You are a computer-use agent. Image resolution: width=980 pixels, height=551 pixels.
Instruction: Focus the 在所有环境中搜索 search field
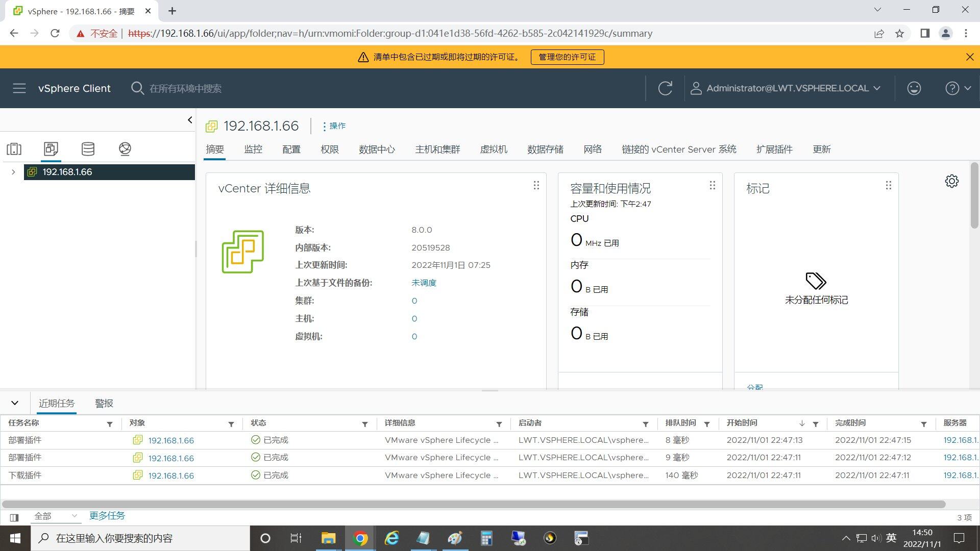(185, 89)
